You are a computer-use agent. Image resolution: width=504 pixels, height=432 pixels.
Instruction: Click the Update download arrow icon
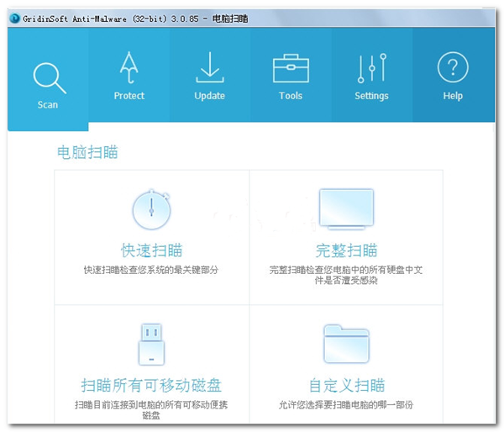209,67
